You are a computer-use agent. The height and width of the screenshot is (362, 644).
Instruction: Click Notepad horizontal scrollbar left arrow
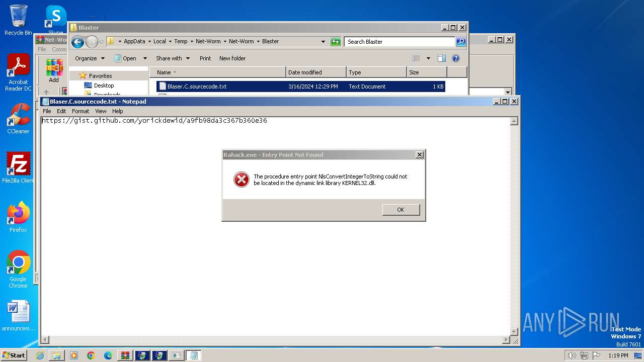coord(45,340)
